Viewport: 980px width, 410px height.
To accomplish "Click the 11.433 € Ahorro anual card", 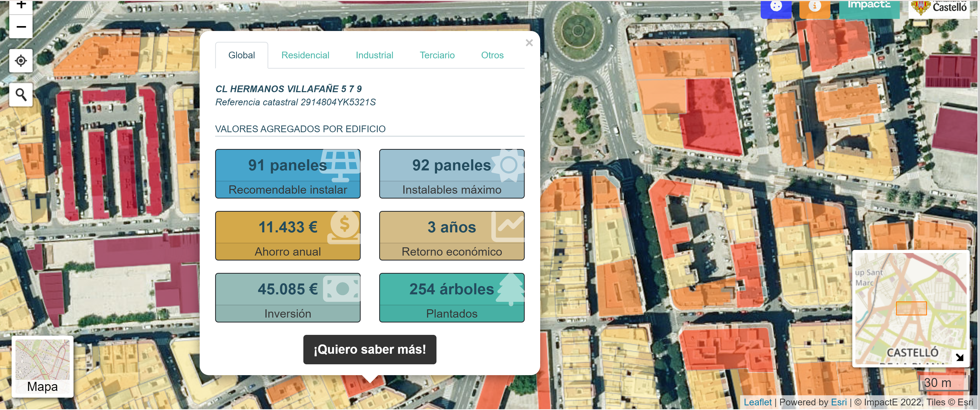I will (287, 236).
